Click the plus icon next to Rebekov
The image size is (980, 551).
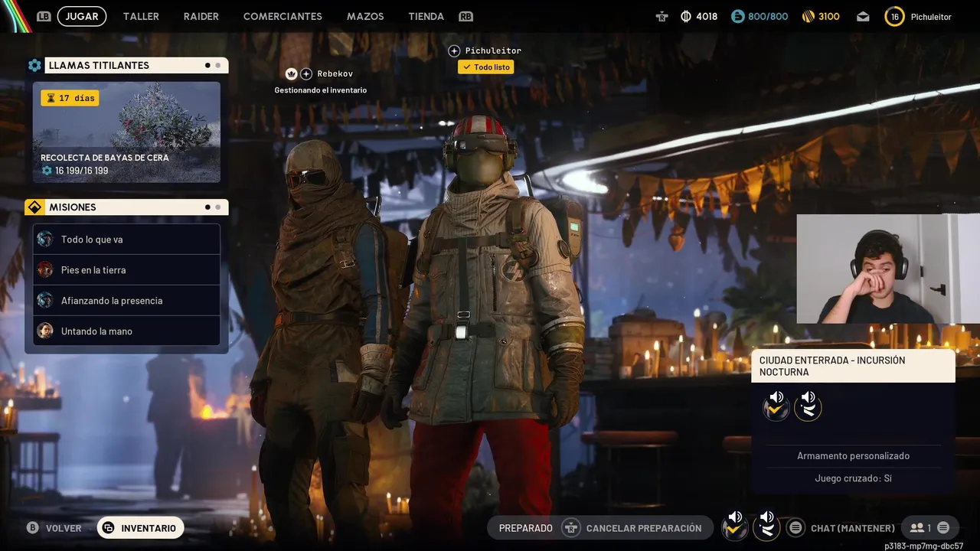[306, 73]
